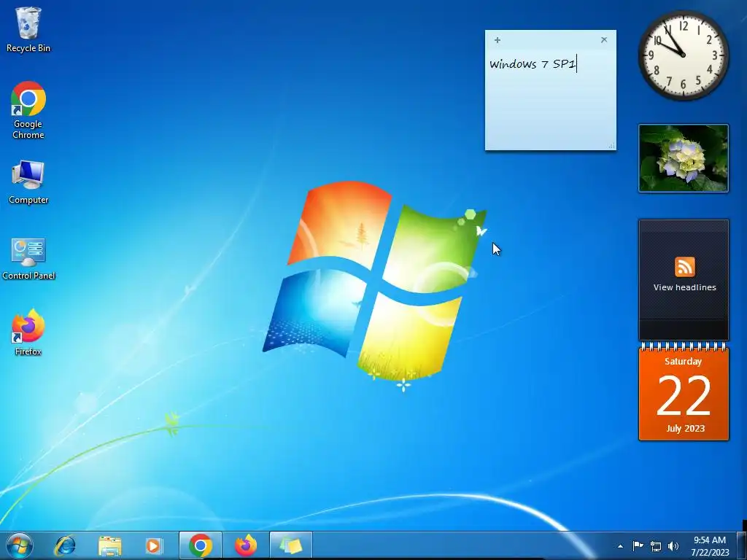Viewport: 747px width, 560px height.
Task: Click the RSS feed icon in gadget
Action: click(684, 267)
